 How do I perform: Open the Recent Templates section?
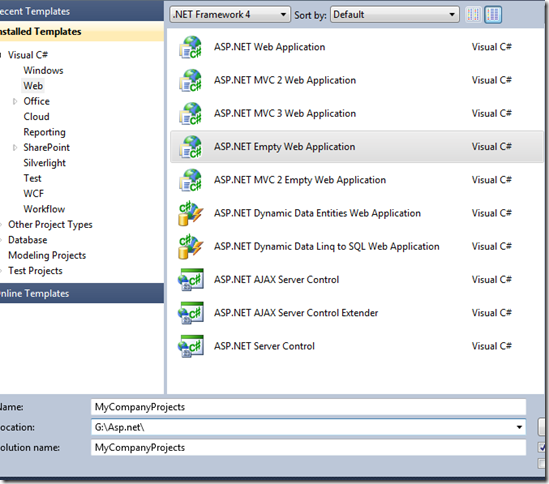point(82,11)
